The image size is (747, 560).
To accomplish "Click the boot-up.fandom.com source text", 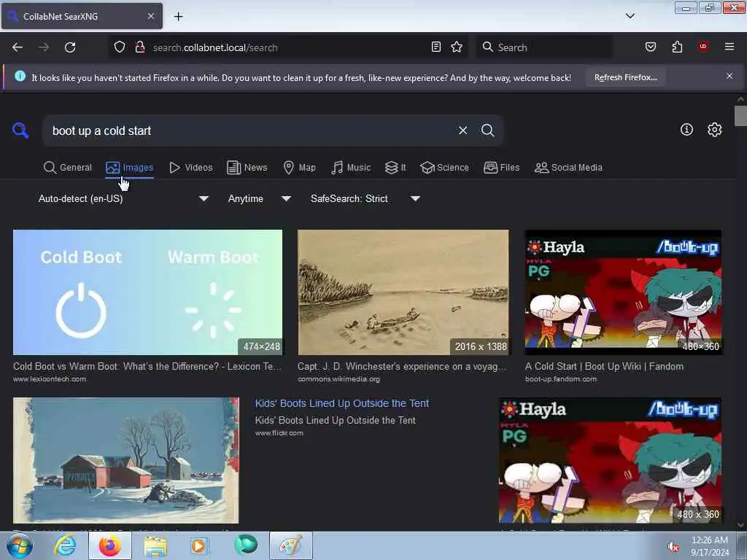I will [561, 379].
